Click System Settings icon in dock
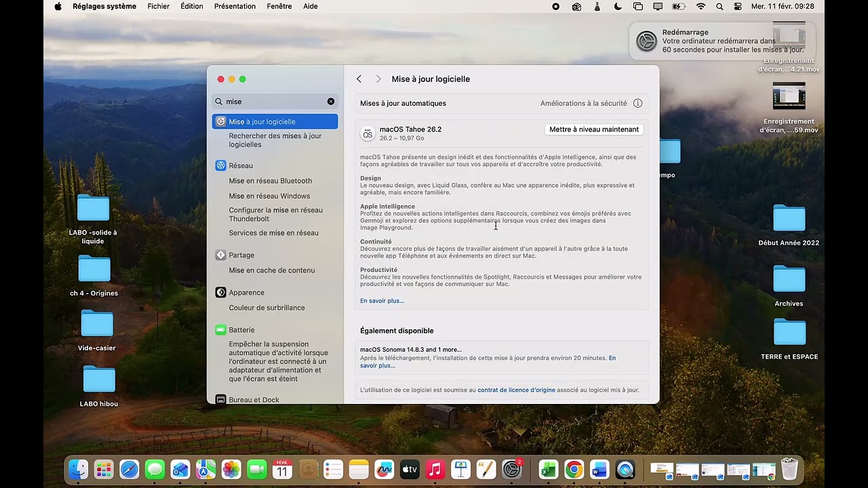868x488 pixels. (512, 469)
